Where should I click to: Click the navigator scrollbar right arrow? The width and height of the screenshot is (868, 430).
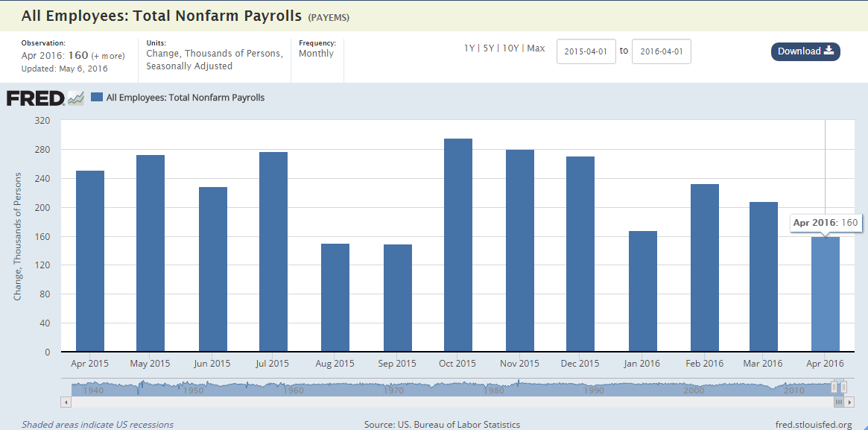click(x=849, y=402)
